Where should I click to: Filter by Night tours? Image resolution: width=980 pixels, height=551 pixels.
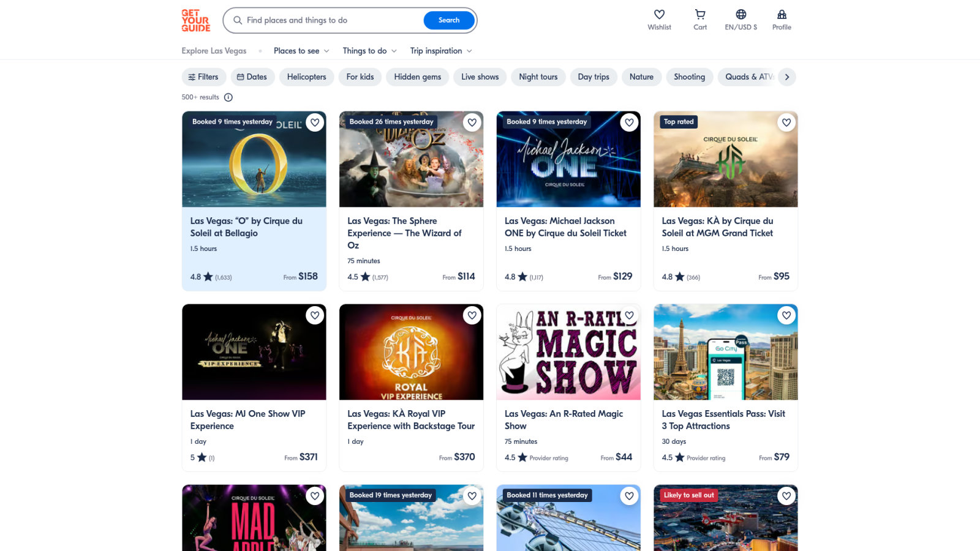tap(538, 77)
